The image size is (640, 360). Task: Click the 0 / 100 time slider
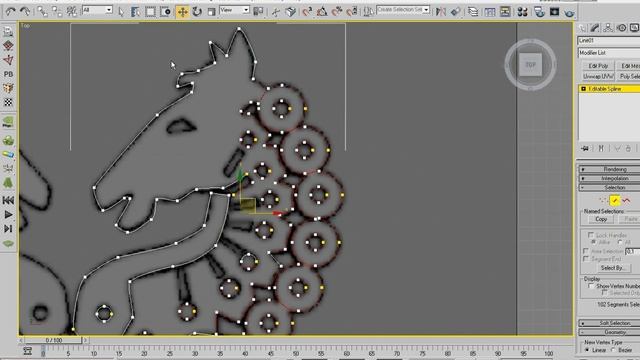pyautogui.click(x=53, y=340)
